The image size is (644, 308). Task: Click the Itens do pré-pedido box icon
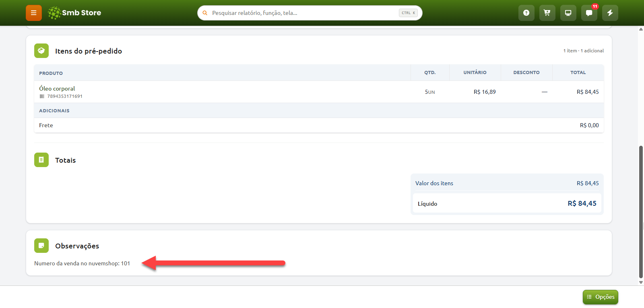pyautogui.click(x=41, y=51)
